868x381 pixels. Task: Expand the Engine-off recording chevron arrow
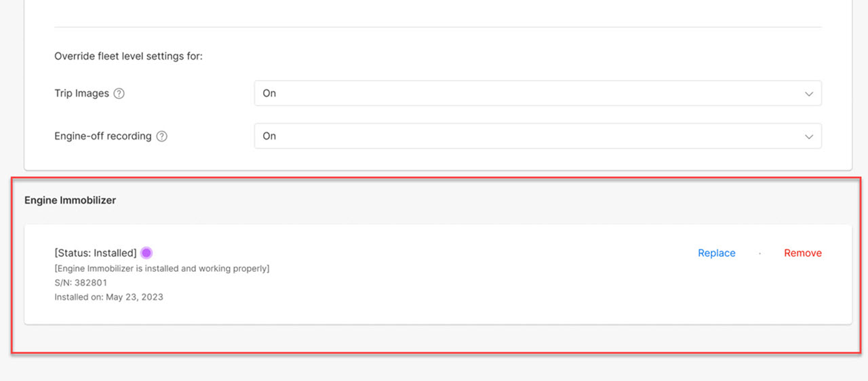pyautogui.click(x=808, y=136)
